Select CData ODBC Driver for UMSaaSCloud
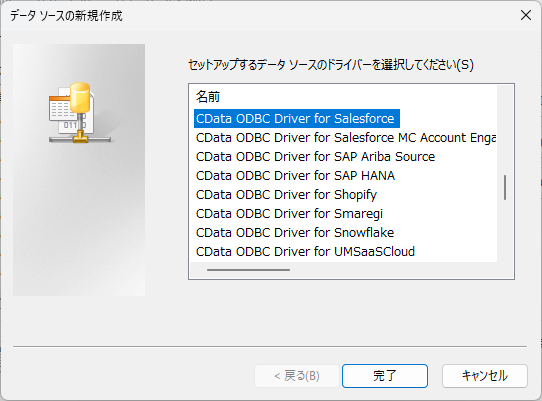 pyautogui.click(x=305, y=252)
